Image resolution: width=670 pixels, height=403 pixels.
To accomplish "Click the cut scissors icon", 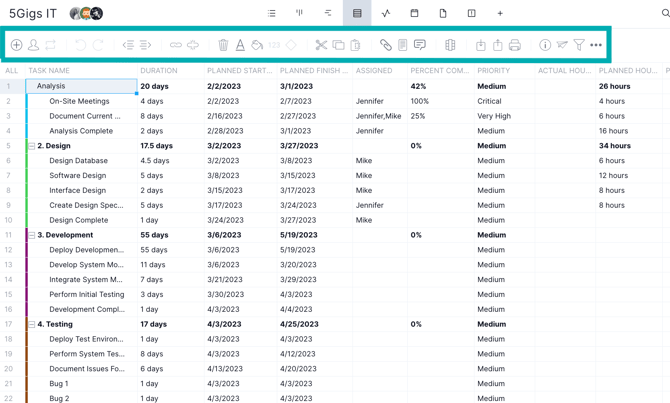I will click(321, 45).
